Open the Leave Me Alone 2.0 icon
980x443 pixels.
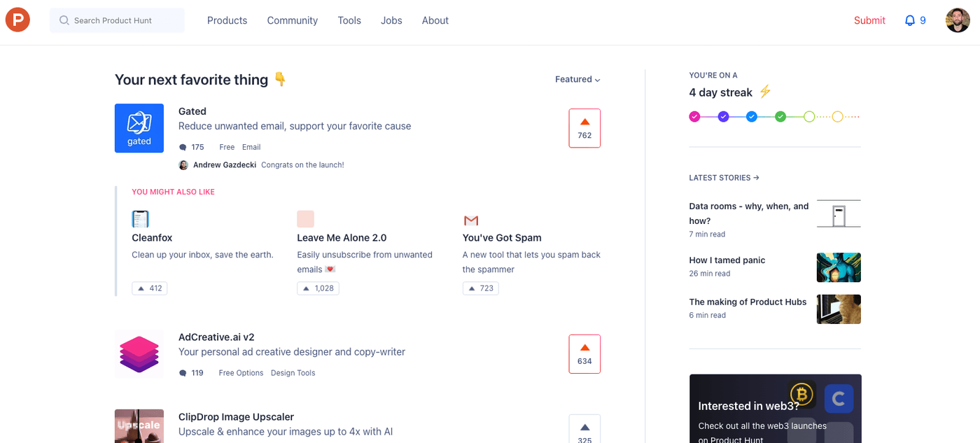305,219
